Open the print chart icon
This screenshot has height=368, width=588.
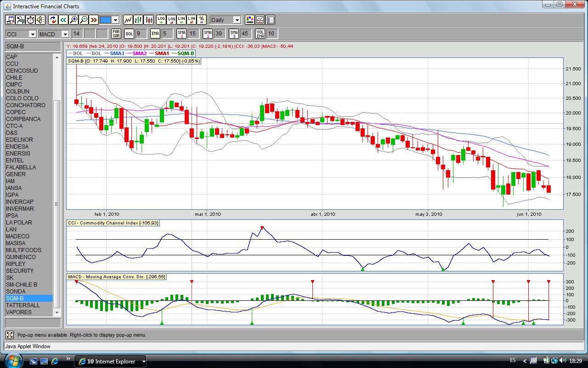pyautogui.click(x=20, y=20)
